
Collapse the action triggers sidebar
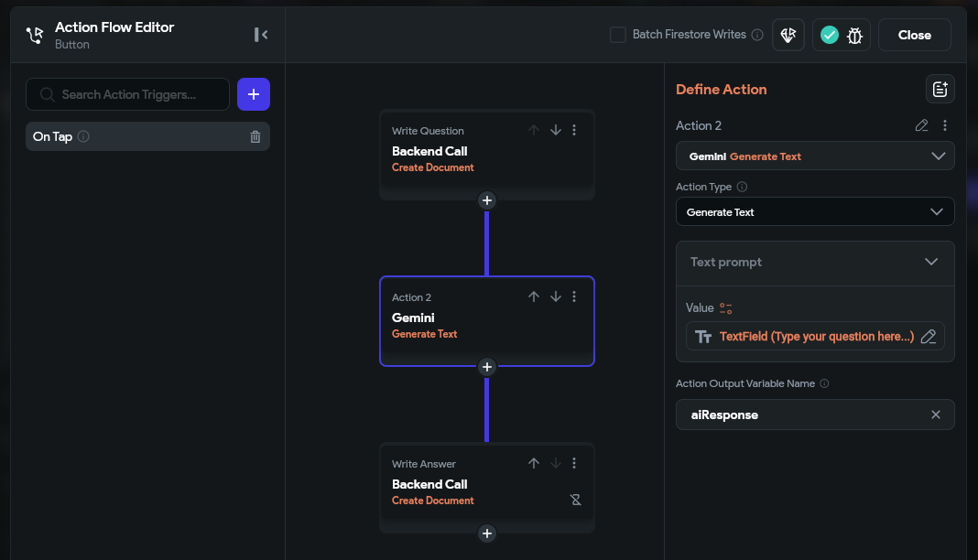click(x=261, y=35)
